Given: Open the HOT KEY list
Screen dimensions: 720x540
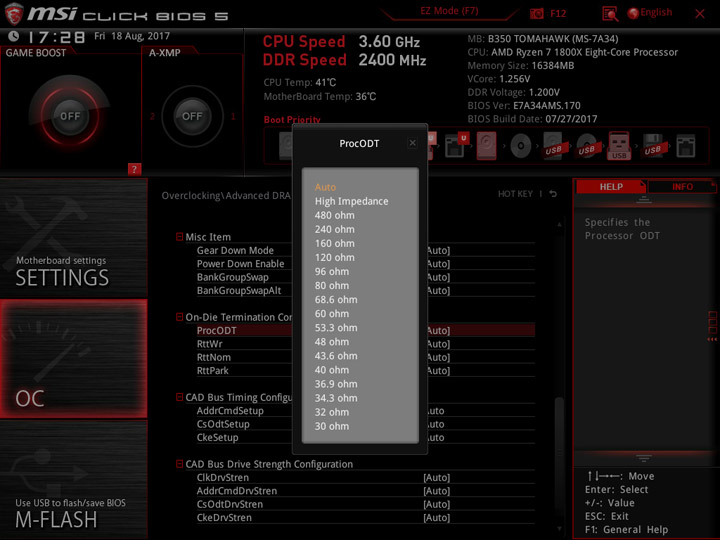Looking at the screenshot, I should coord(515,194).
